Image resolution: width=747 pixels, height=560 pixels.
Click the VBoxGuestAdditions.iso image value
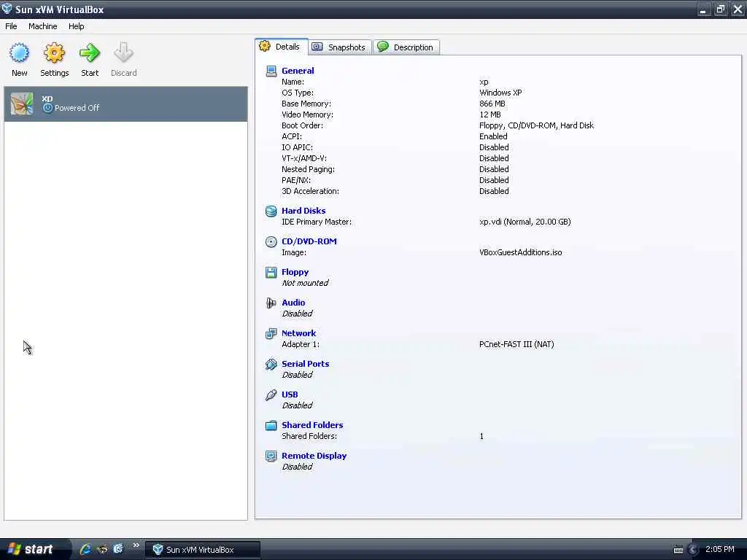521,252
